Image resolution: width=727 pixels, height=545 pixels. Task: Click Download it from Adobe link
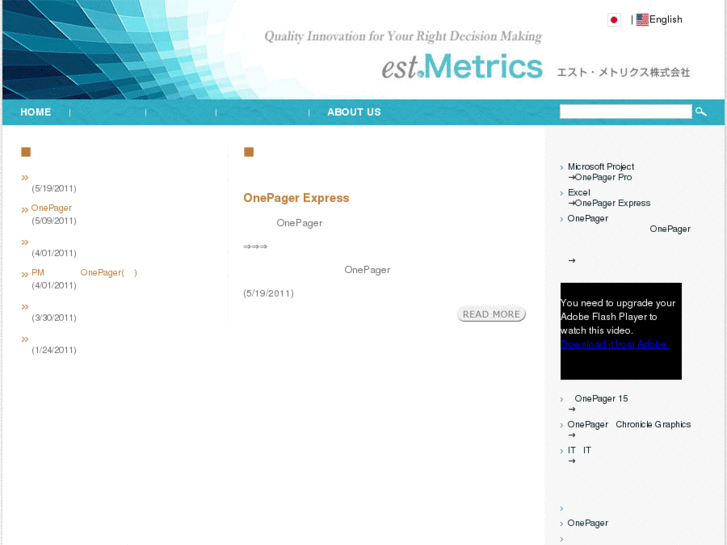(x=615, y=344)
